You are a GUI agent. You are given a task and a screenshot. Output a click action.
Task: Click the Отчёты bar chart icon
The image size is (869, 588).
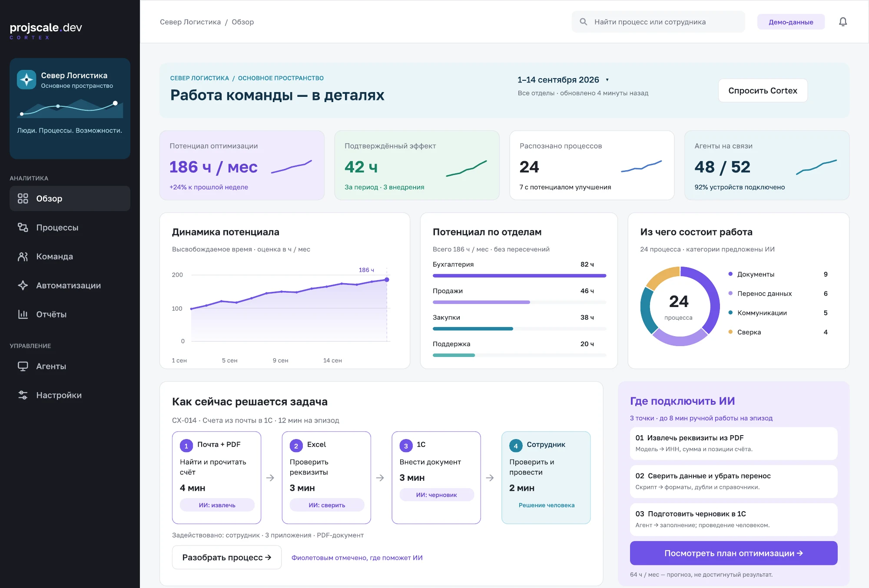23,314
